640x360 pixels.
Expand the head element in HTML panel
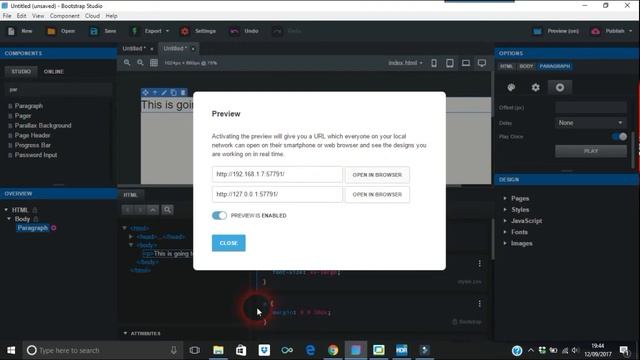[x=131, y=237]
